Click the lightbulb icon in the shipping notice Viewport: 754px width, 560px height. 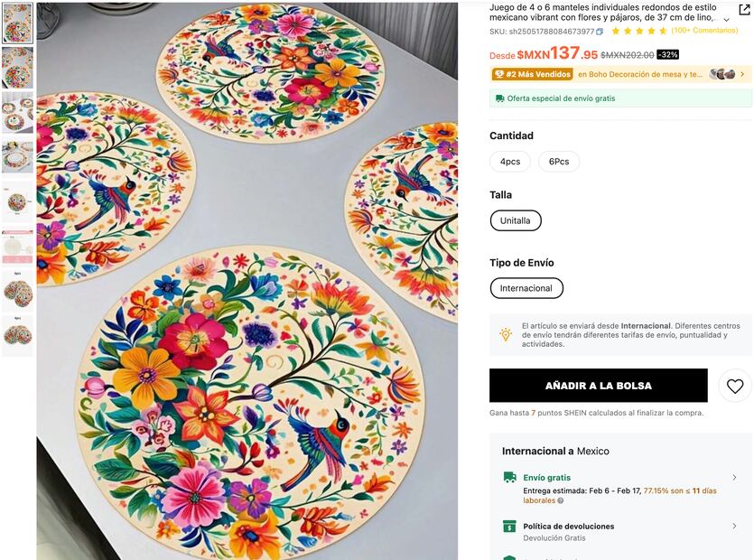[x=502, y=336]
